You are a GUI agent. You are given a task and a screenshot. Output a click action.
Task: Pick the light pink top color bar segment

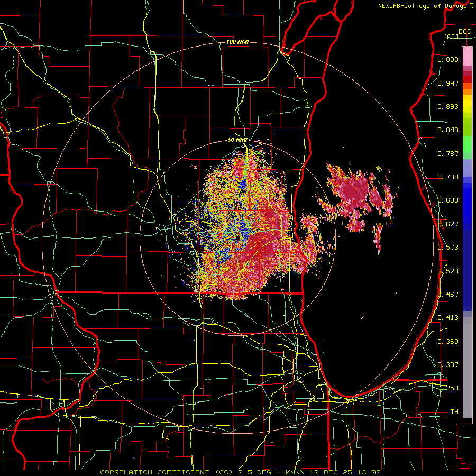(x=467, y=57)
